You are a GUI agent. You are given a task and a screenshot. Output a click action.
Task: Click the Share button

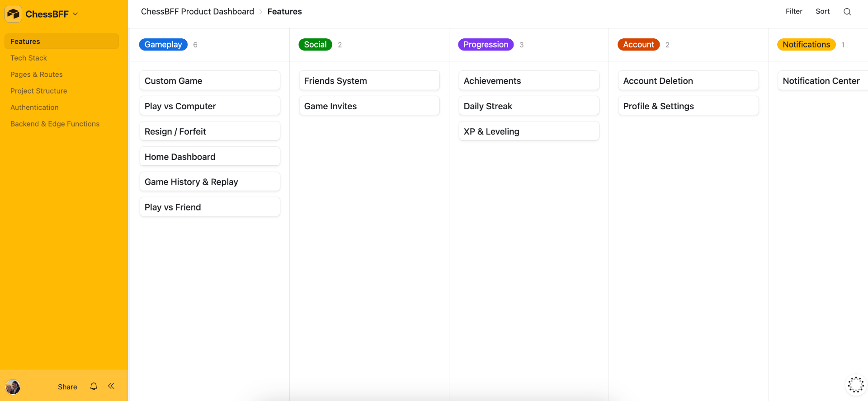(x=67, y=387)
